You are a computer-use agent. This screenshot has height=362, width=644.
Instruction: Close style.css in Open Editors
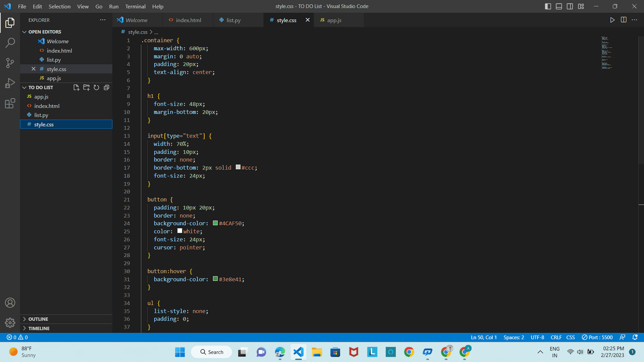pos(34,69)
